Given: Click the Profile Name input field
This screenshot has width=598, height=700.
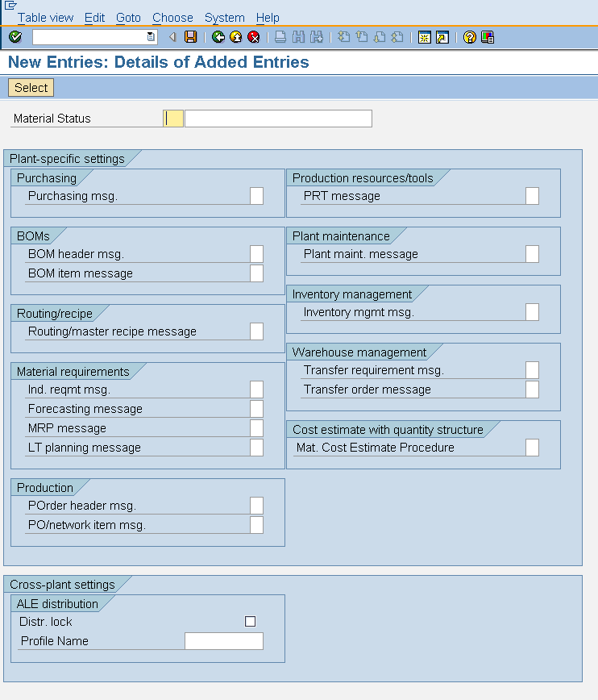Looking at the screenshot, I should [223, 640].
